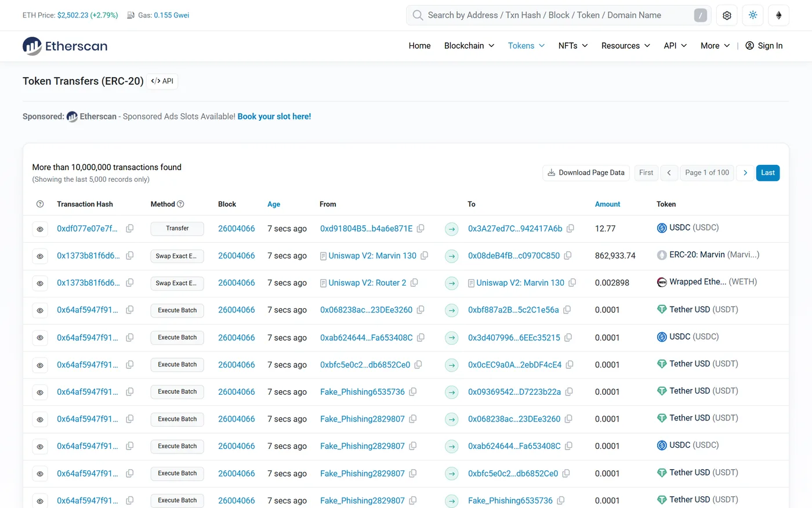Expand the Resources menu

tap(626, 46)
